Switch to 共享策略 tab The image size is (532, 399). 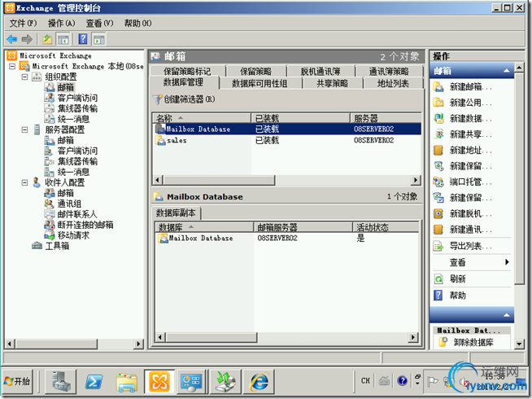[333, 83]
